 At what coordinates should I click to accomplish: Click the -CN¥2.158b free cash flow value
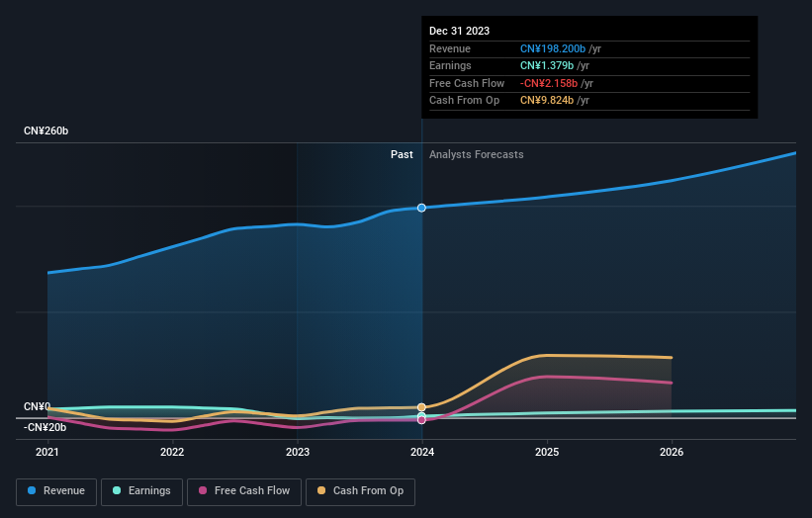click(549, 83)
